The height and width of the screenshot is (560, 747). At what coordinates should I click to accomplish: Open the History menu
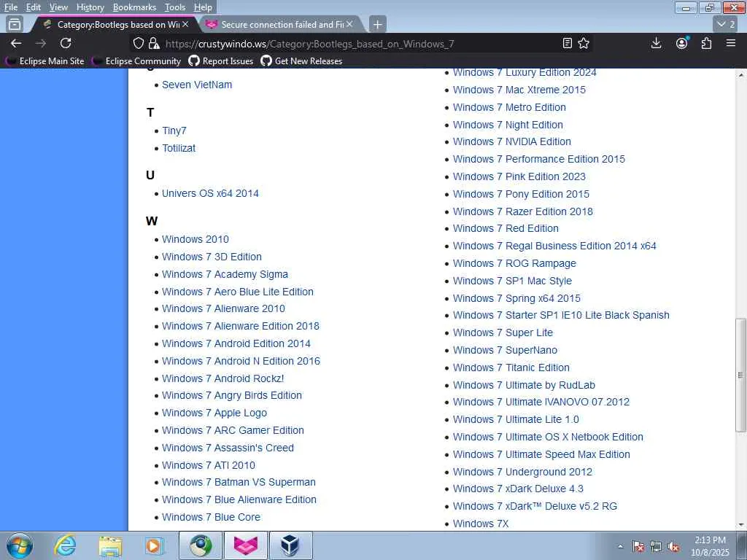click(90, 7)
